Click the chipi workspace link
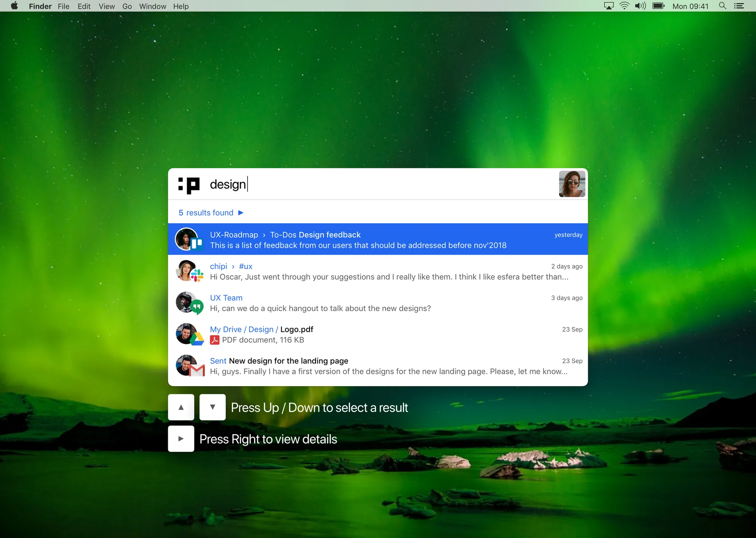The height and width of the screenshot is (538, 756). pyautogui.click(x=218, y=266)
